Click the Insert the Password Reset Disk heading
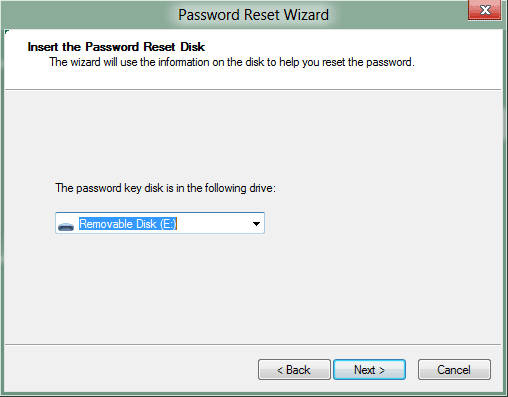The image size is (508, 397). click(x=116, y=47)
